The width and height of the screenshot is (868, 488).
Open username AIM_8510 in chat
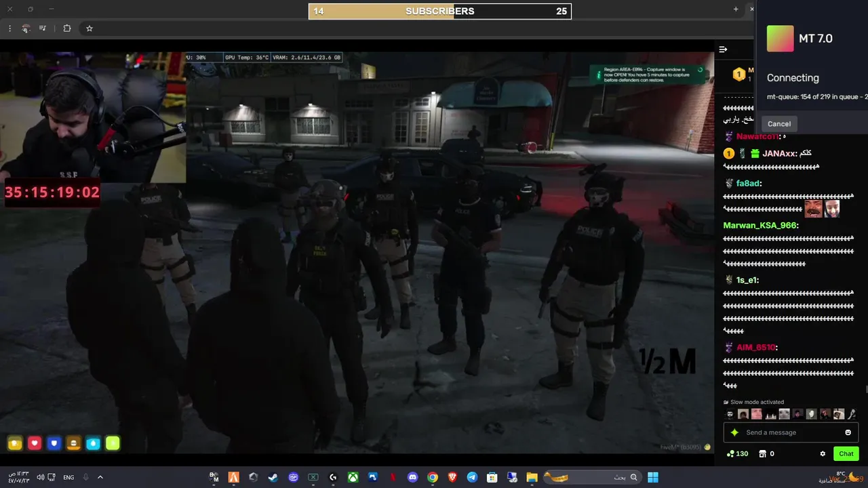click(755, 347)
